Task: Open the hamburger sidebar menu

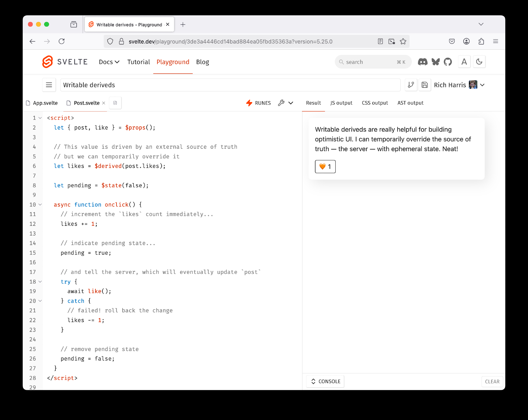Action: tap(49, 85)
